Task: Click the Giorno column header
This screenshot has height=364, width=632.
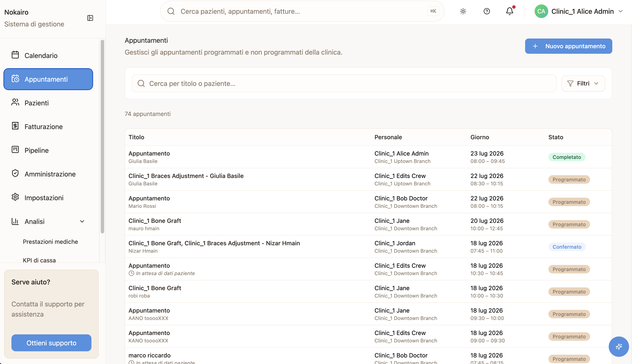Action: [x=479, y=137]
